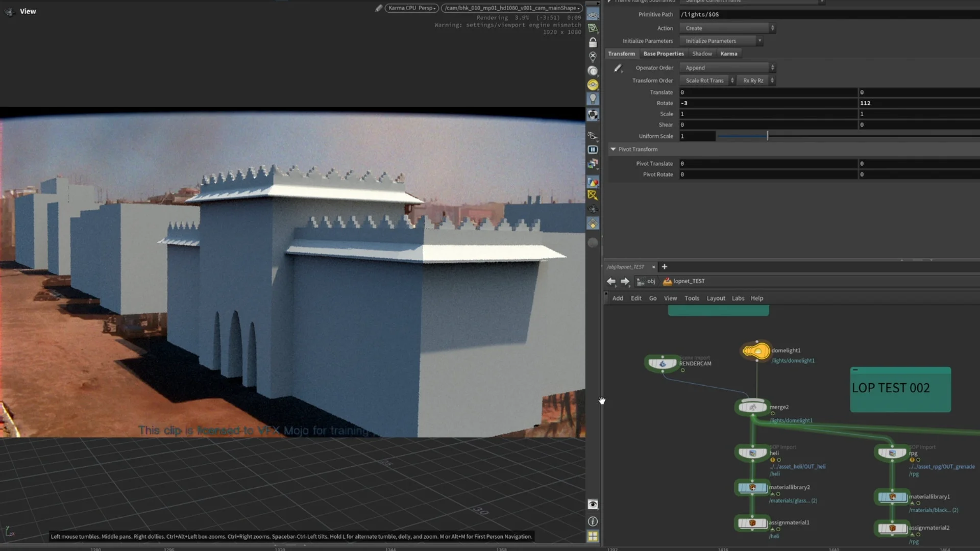Image resolution: width=980 pixels, height=551 pixels.
Task: Select the heli SOP Import node
Action: click(x=753, y=453)
